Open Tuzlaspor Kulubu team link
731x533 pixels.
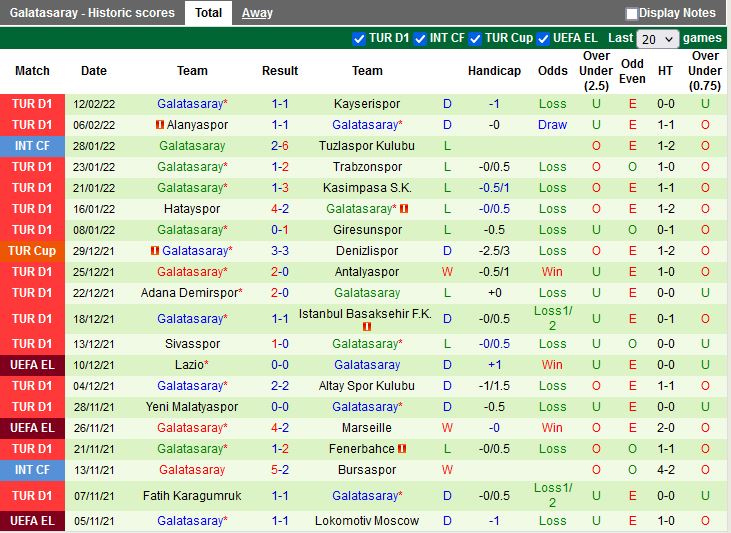(x=367, y=145)
